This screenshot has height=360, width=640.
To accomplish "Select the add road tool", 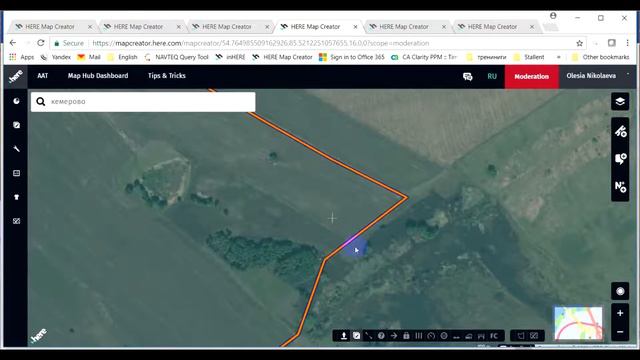I will (x=620, y=131).
